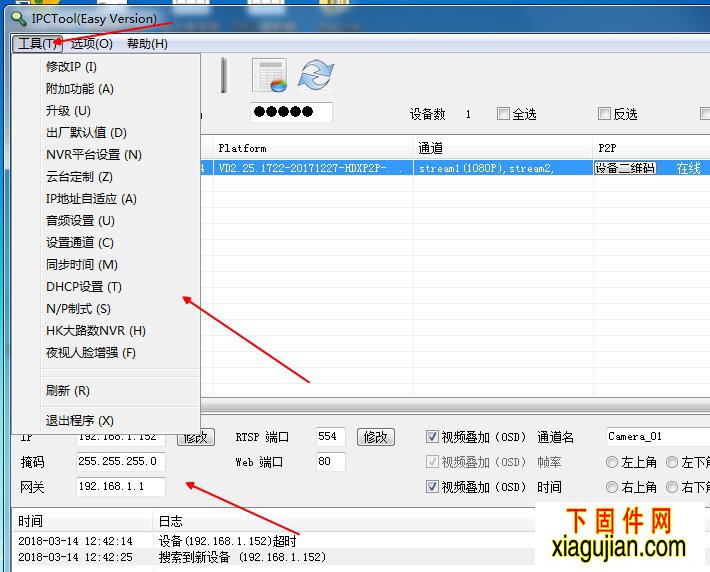Image resolution: width=710 pixels, height=572 pixels.
Task: Click the 修改 button beside RTSP port
Action: point(376,437)
